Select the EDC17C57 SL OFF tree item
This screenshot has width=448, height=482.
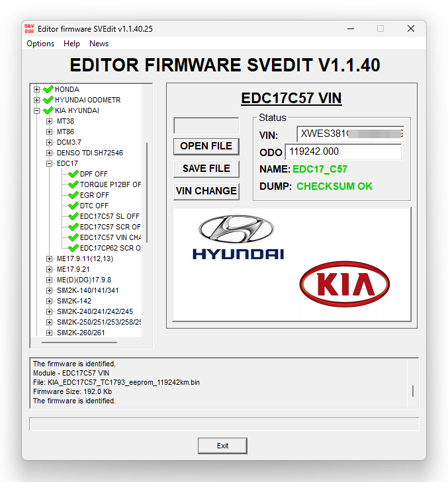pos(110,216)
